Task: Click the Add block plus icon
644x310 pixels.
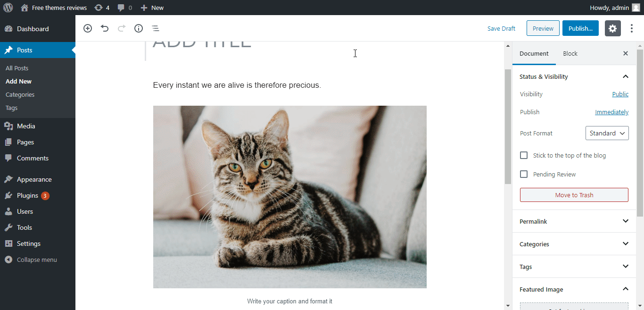Action: [88, 28]
